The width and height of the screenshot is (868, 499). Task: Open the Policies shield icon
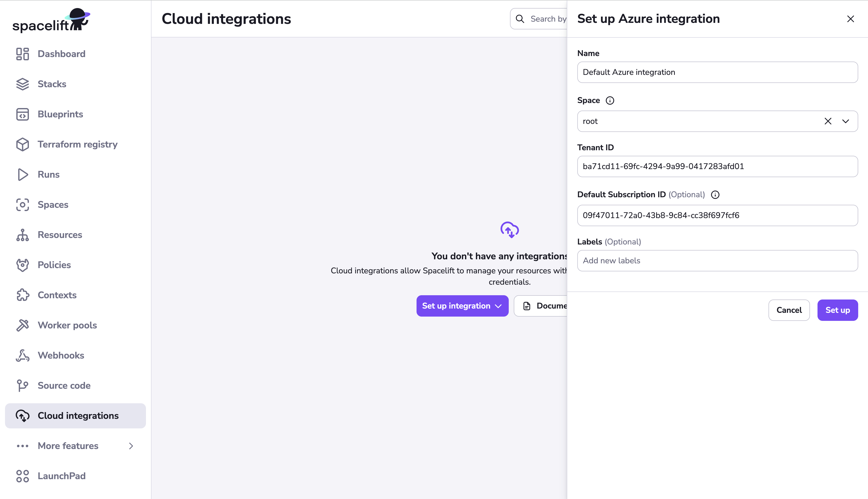pos(23,265)
